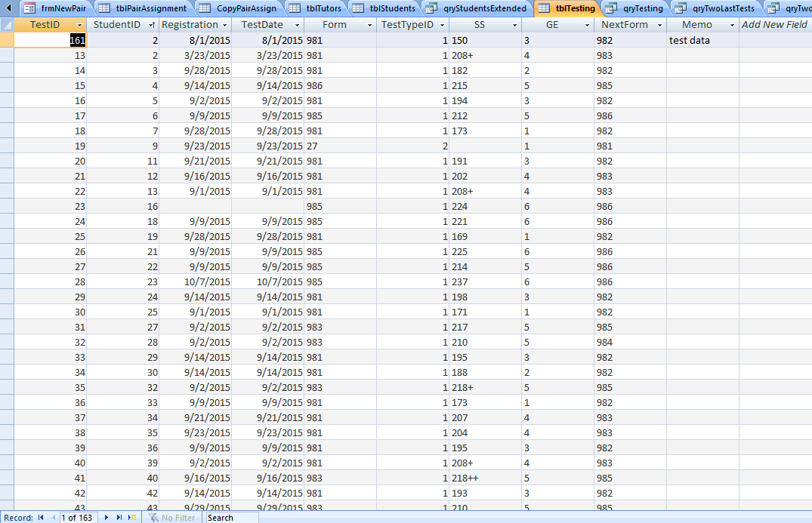Click TestID cell with value 161

click(51, 40)
